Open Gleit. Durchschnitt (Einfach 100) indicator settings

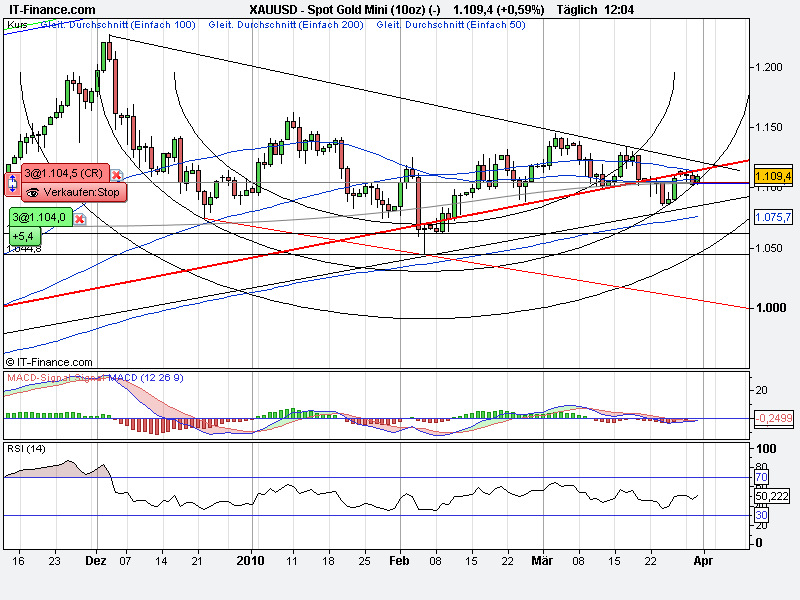coord(118,24)
